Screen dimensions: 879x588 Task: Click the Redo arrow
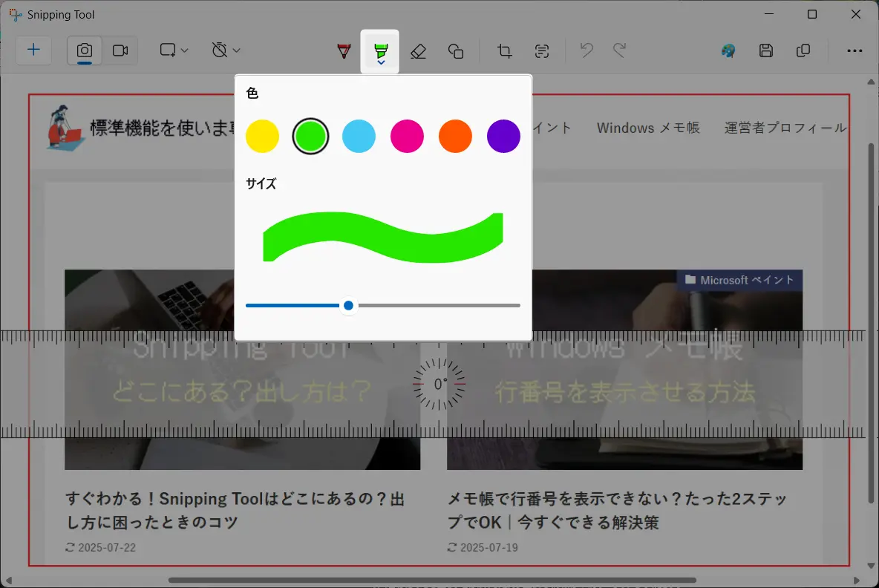coord(619,50)
